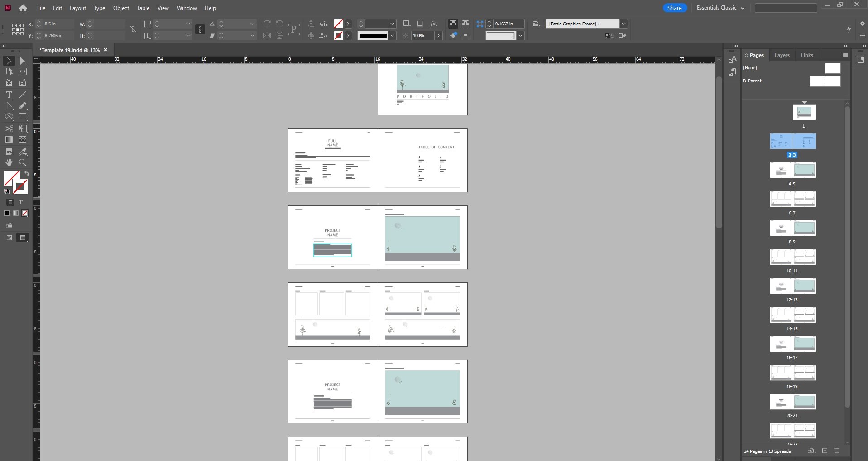Click the Share button

click(674, 8)
